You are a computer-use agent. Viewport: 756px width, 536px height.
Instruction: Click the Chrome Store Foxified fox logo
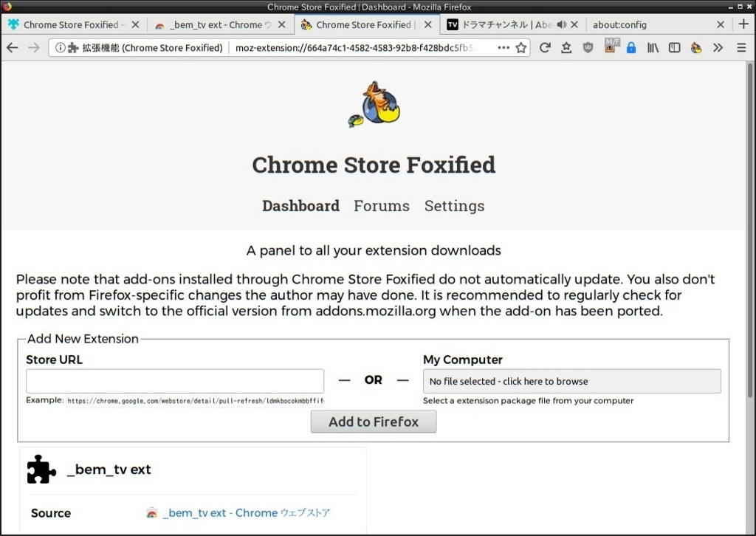coord(374,103)
